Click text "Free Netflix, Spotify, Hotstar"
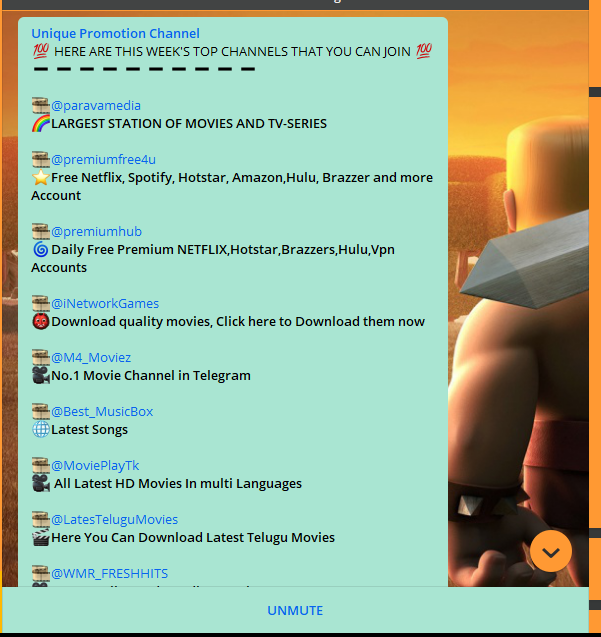This screenshot has width=601, height=637. pyautogui.click(x=140, y=178)
